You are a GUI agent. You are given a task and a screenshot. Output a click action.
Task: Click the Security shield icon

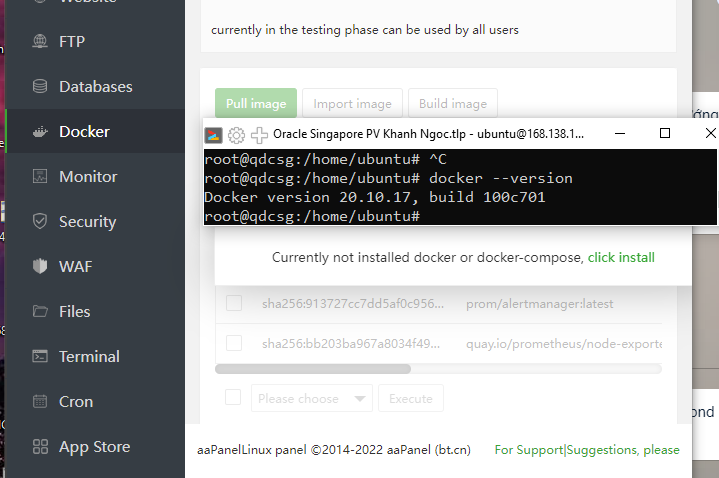click(41, 222)
